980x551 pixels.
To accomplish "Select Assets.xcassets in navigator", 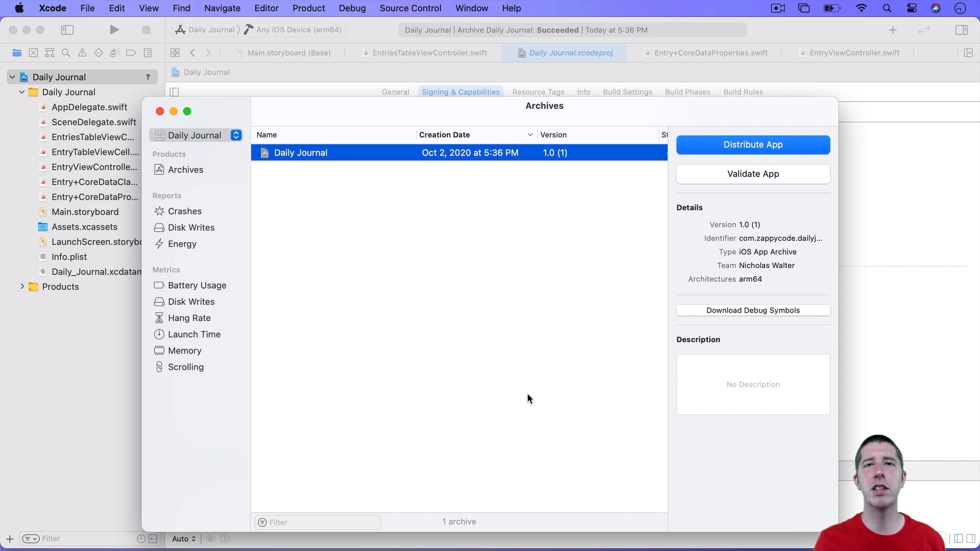I will tap(84, 227).
